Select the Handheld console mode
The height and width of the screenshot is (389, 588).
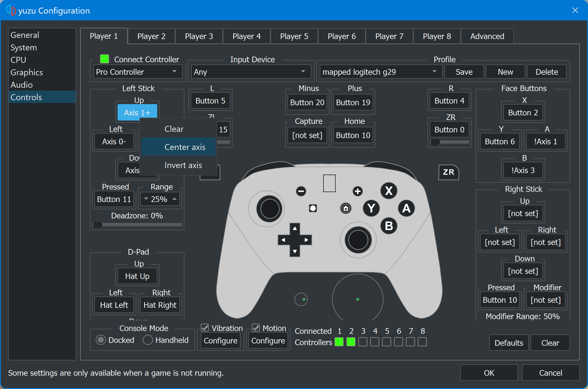[148, 340]
